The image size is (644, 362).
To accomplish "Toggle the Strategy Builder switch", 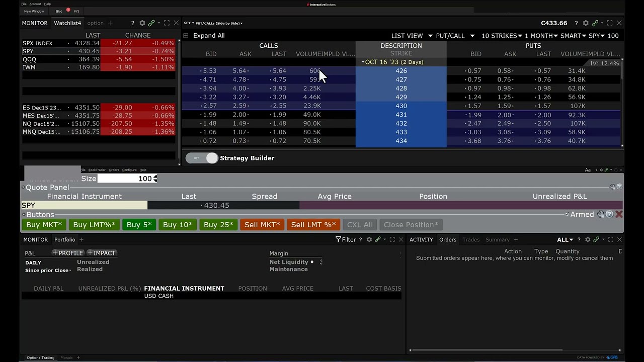I will tap(202, 158).
